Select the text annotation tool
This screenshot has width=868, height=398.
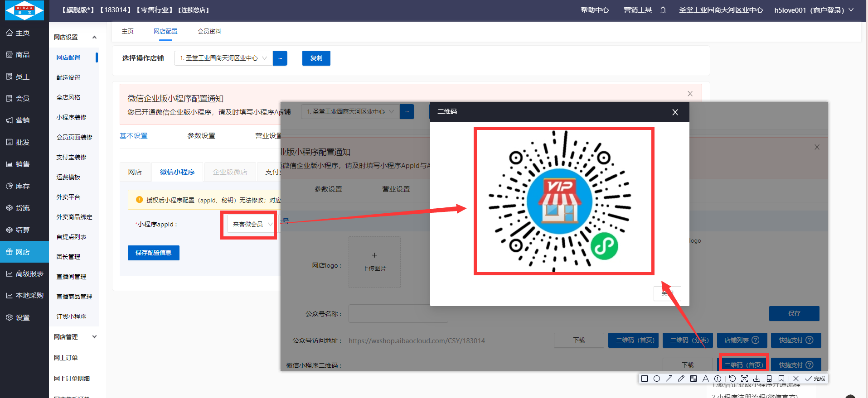[706, 379]
